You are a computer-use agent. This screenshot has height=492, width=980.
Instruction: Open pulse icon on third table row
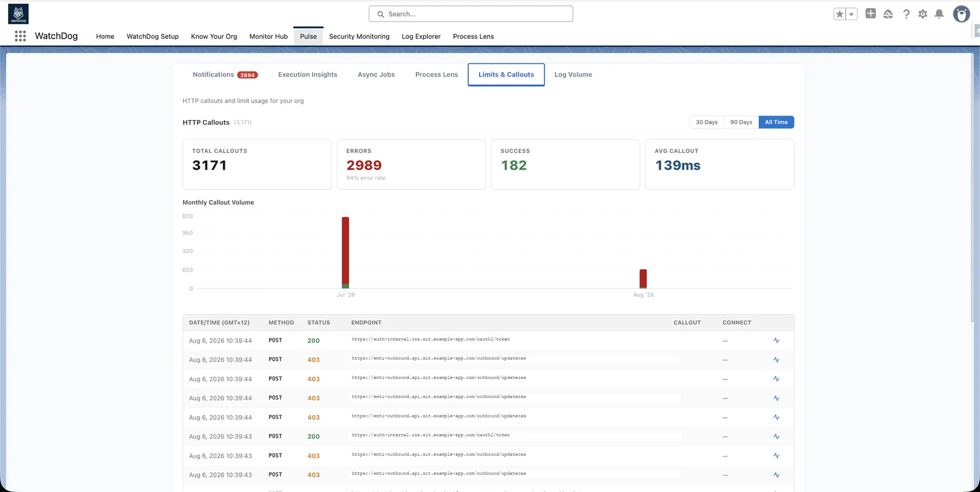point(776,379)
